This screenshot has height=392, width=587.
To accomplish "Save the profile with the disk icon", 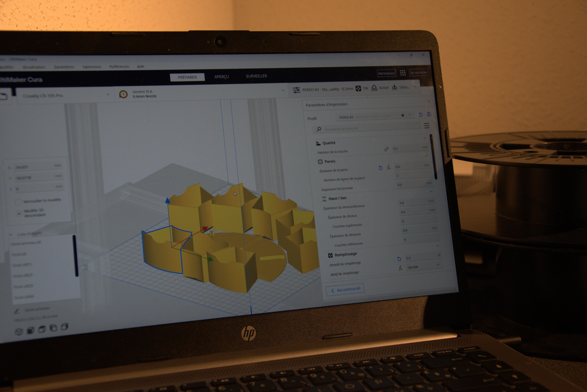I will (429, 114).
